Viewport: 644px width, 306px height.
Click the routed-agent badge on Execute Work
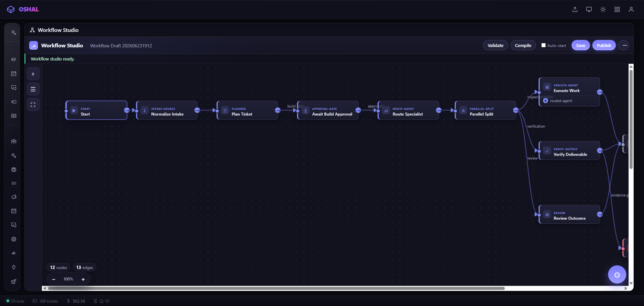pyautogui.click(x=558, y=101)
